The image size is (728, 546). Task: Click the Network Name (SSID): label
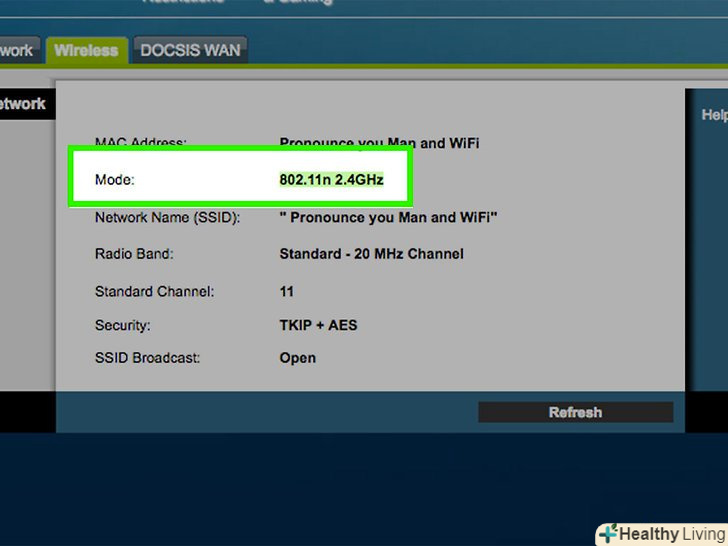pyautogui.click(x=168, y=217)
